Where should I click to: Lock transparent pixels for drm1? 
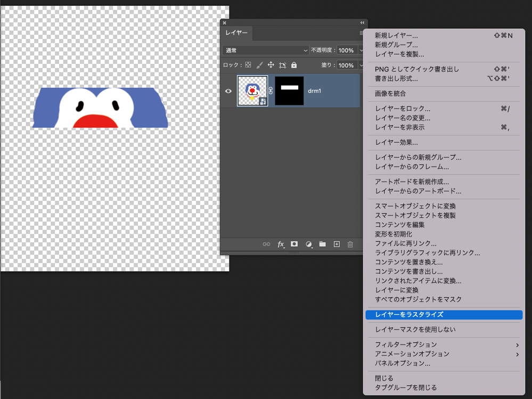pos(249,65)
